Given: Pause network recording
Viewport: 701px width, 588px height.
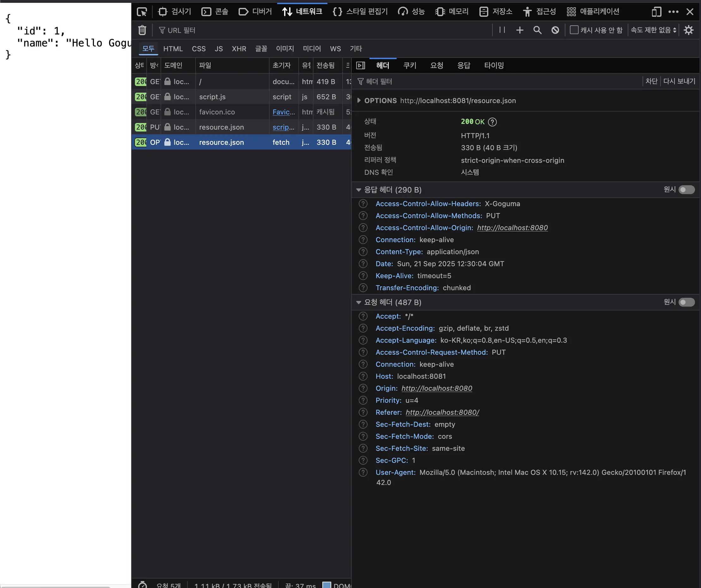Looking at the screenshot, I should (x=502, y=30).
